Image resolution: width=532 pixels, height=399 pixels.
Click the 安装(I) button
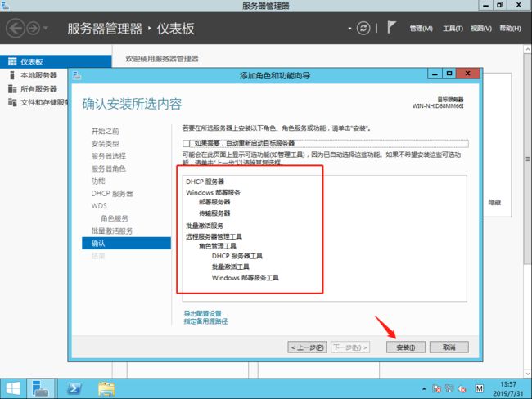tap(406, 347)
